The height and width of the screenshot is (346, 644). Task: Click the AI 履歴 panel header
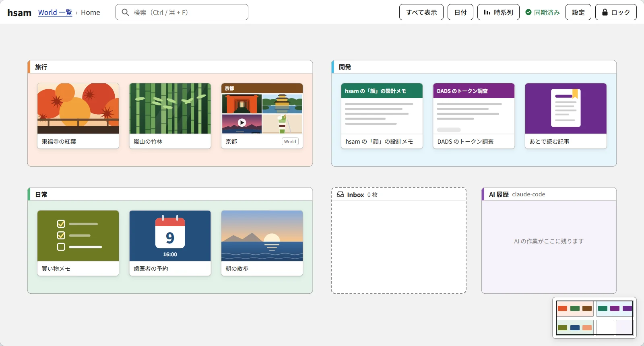(549, 194)
